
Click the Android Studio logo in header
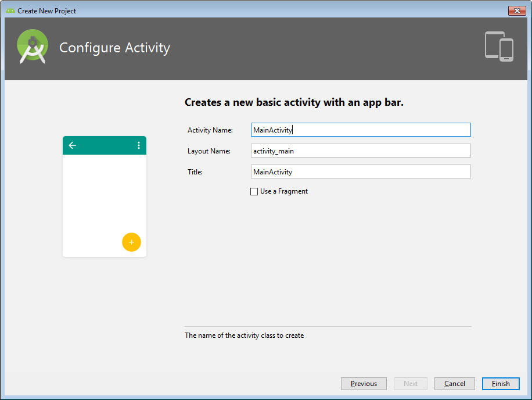(x=33, y=47)
